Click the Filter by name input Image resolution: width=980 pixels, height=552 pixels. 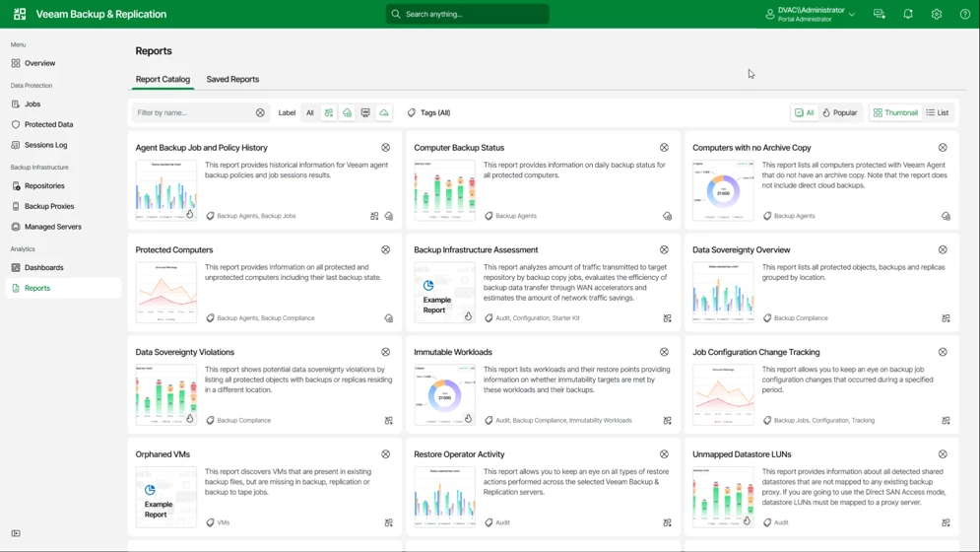point(194,112)
